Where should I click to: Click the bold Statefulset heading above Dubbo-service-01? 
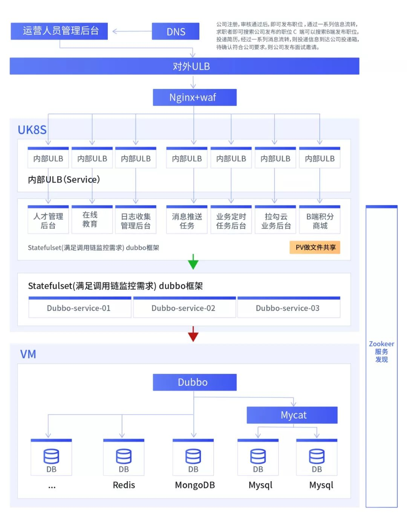pos(115,286)
